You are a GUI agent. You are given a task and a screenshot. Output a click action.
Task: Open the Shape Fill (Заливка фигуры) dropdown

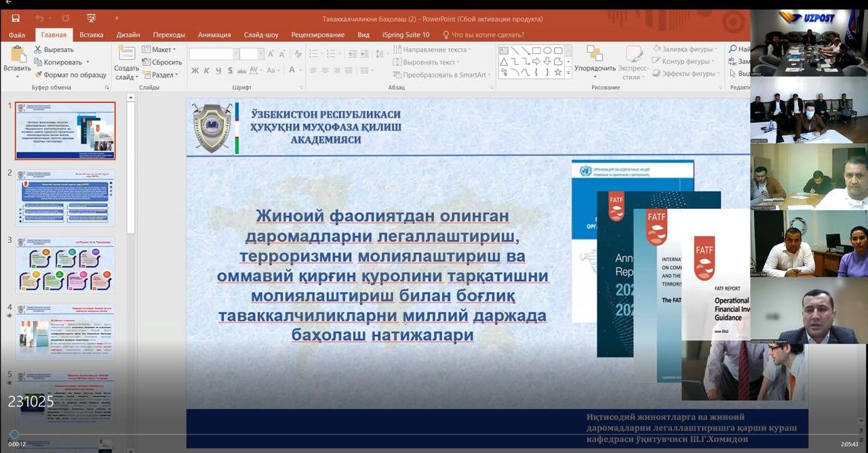686,49
